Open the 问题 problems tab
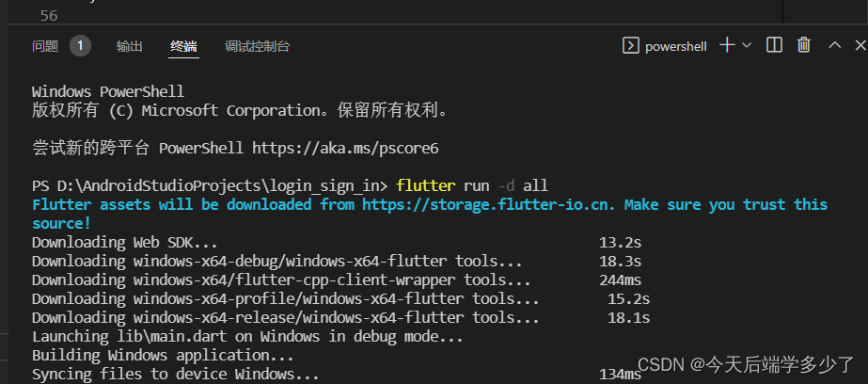The image size is (868, 384). pos(45,46)
